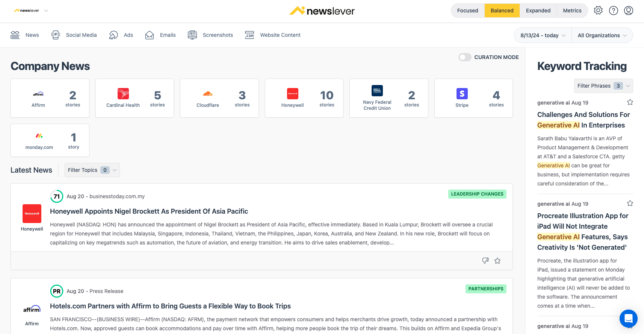Switch to Metrics view mode
Viewport: 644px width, 334px height.
pyautogui.click(x=572, y=11)
